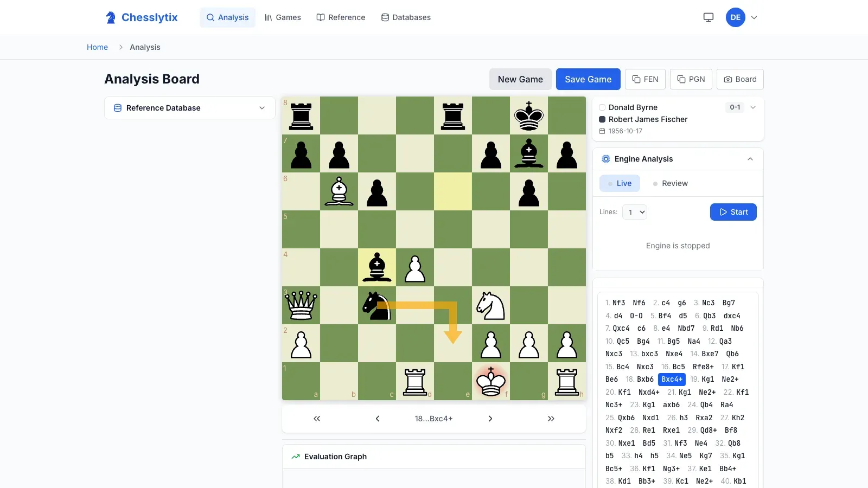Jump to move 29. Qd8+

click(709, 431)
